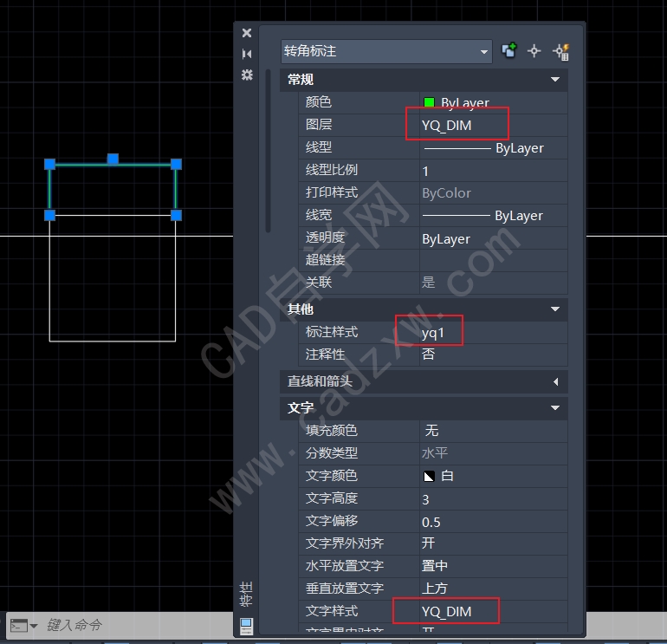The height and width of the screenshot is (644, 667).
Task: Edit the 文字偏移 value 0.5
Action: pos(494,522)
